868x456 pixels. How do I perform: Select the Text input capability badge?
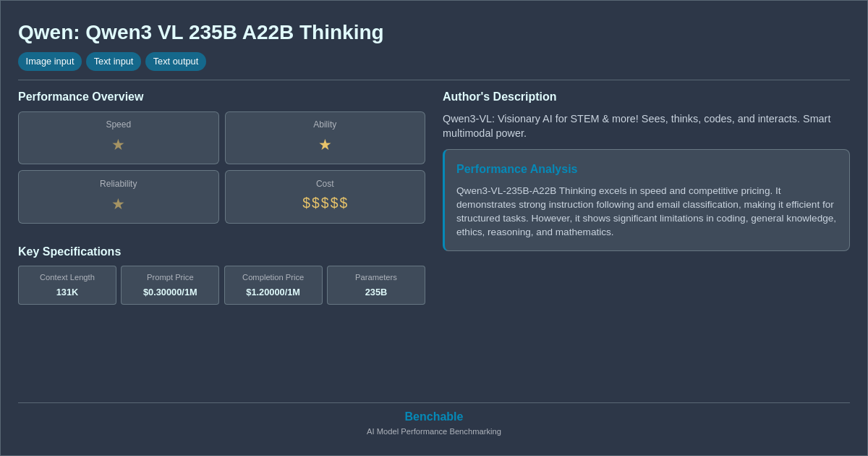coord(114,62)
